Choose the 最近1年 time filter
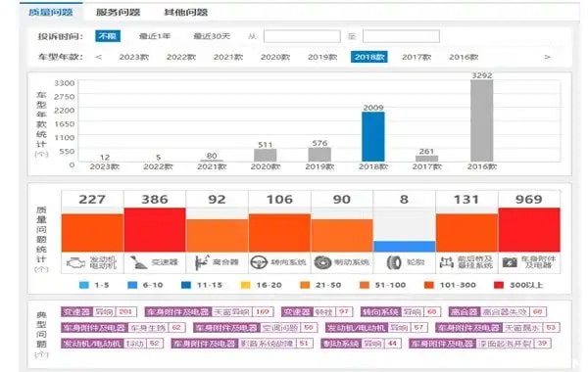The width and height of the screenshot is (588, 372). 155,36
